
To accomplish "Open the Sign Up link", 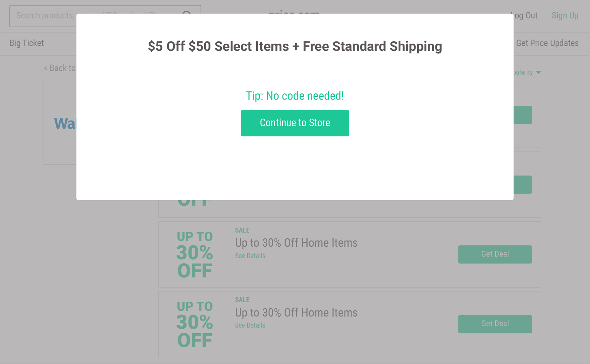I will click(x=565, y=15).
